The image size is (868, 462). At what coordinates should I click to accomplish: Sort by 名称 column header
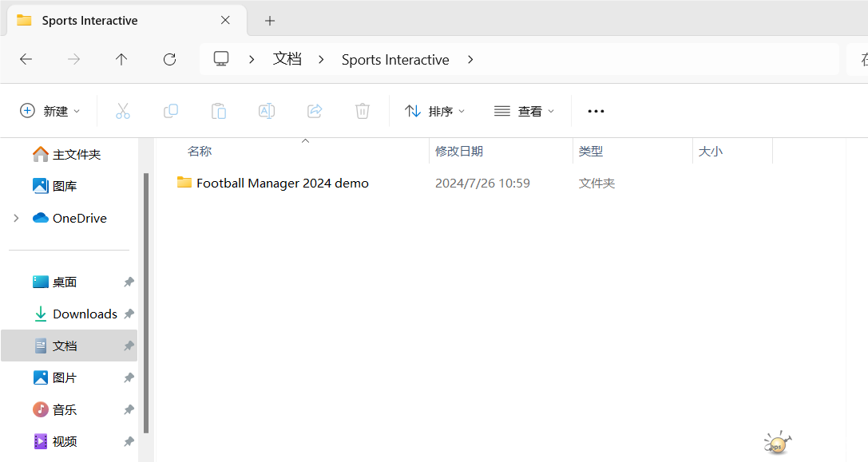click(200, 151)
